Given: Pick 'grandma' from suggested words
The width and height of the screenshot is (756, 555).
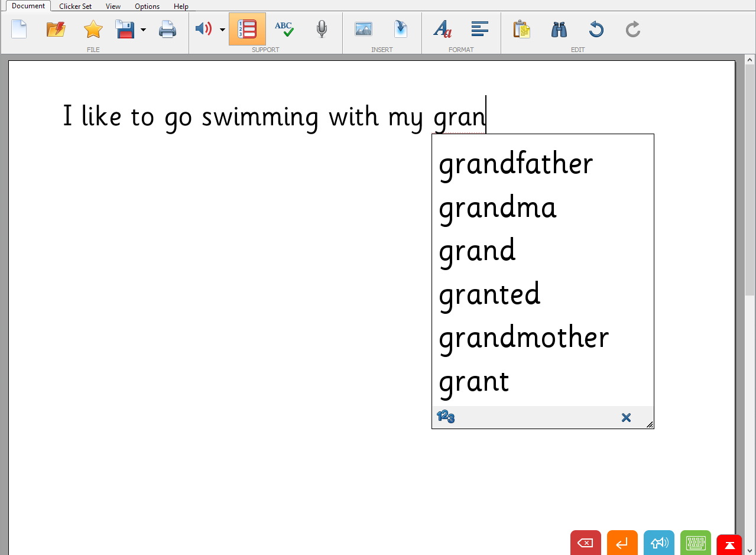Looking at the screenshot, I should pos(497,208).
